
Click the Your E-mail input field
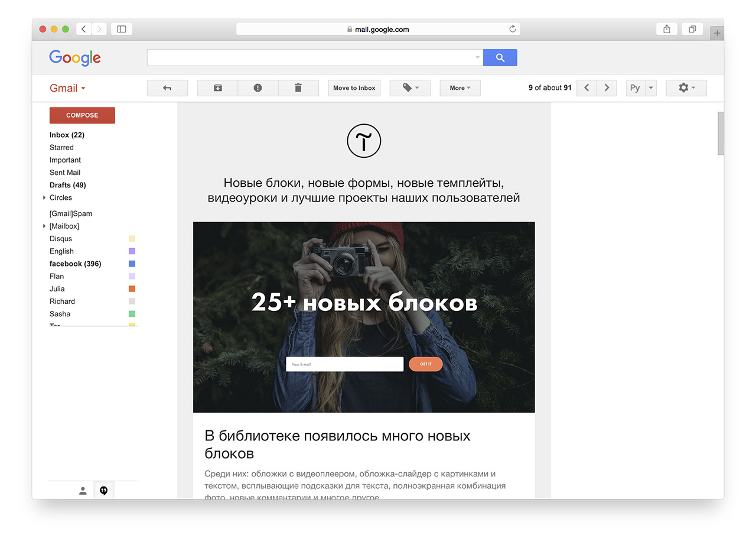click(344, 364)
